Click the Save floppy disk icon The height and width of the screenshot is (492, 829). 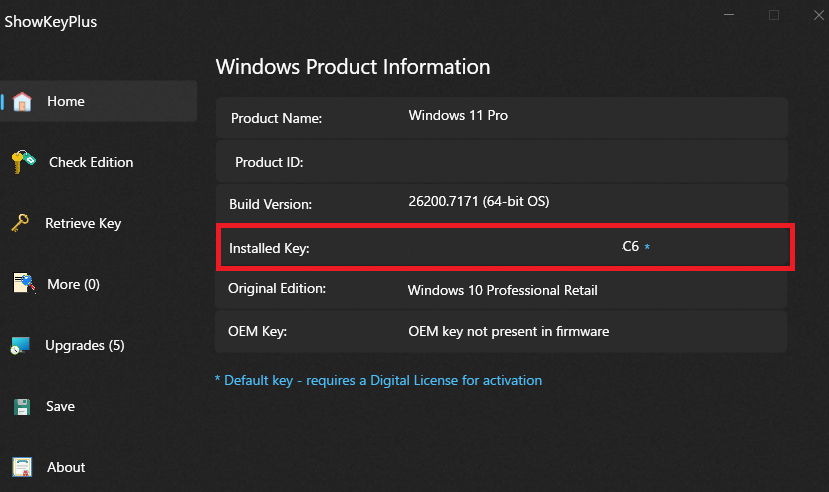coord(22,407)
